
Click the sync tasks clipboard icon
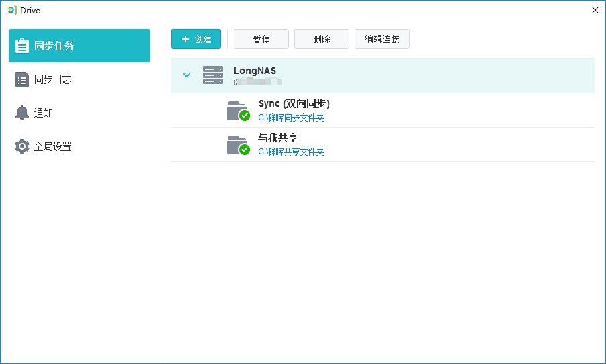(x=22, y=46)
